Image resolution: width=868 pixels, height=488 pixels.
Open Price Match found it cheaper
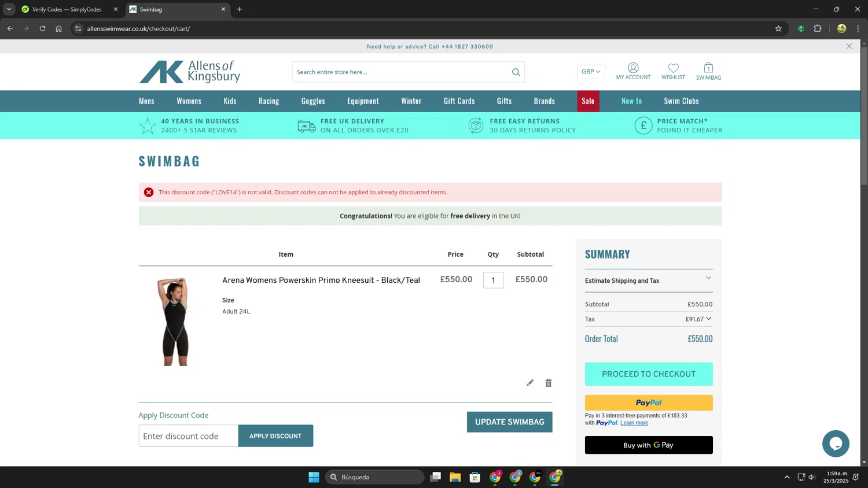pyautogui.click(x=678, y=125)
